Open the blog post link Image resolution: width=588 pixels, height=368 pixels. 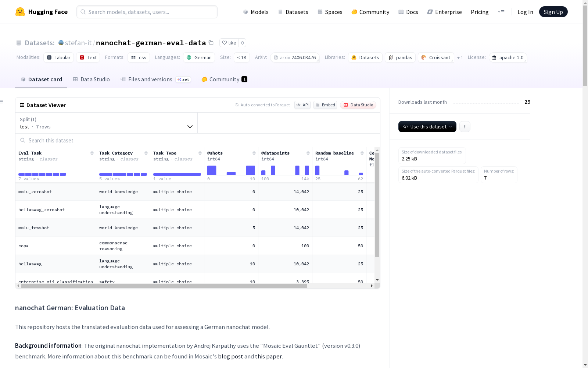point(230,356)
